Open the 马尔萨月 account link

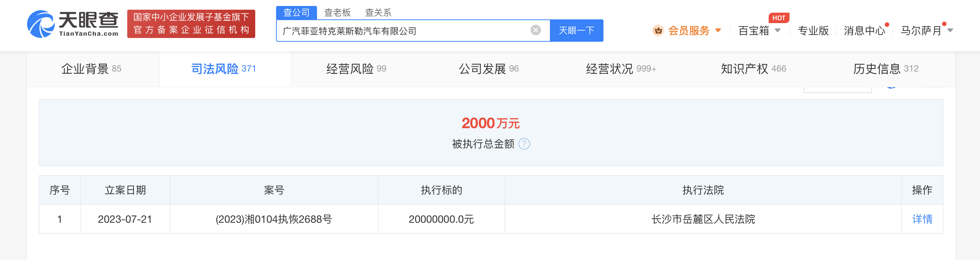pos(921,31)
